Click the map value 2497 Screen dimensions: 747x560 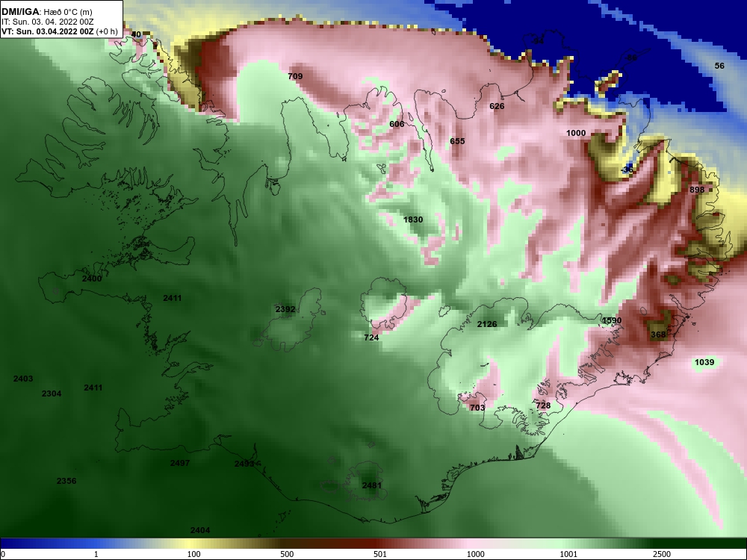tap(180, 463)
